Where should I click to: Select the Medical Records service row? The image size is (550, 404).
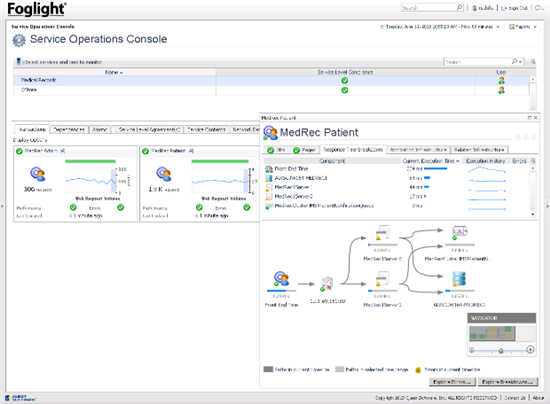click(271, 80)
